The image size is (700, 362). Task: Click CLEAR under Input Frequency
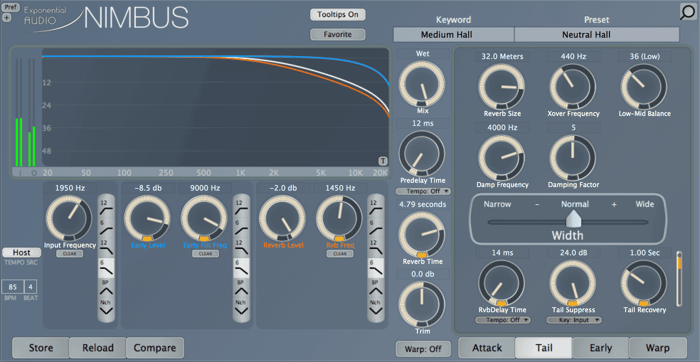(70, 254)
